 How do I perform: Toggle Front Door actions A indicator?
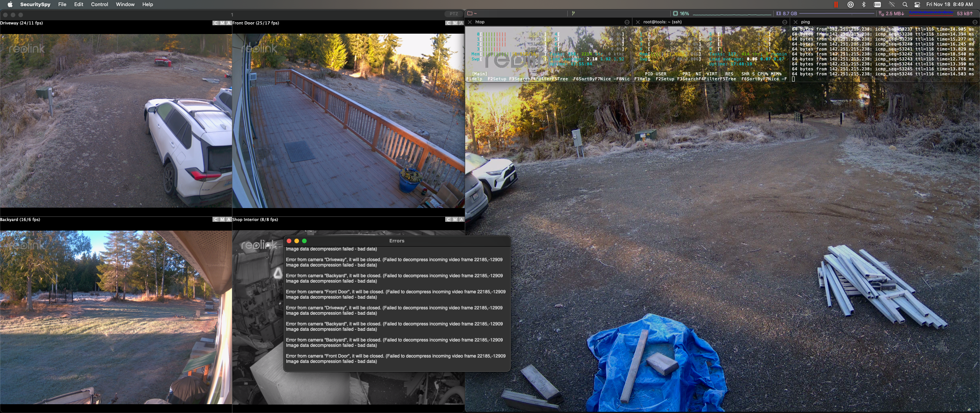[461, 23]
